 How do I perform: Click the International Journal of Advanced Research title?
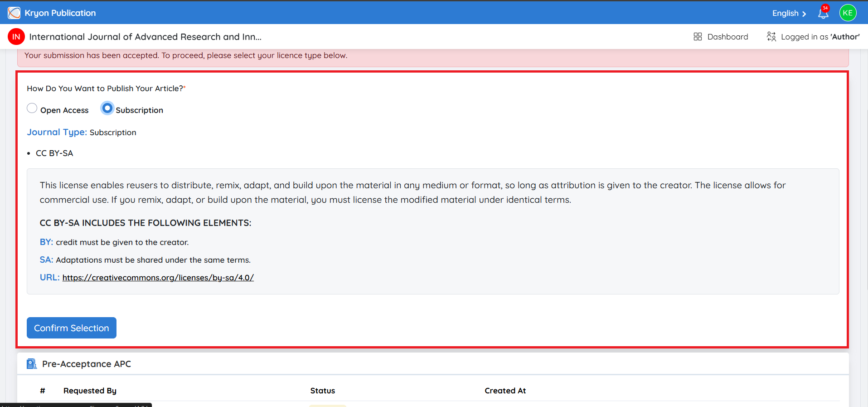145,37
